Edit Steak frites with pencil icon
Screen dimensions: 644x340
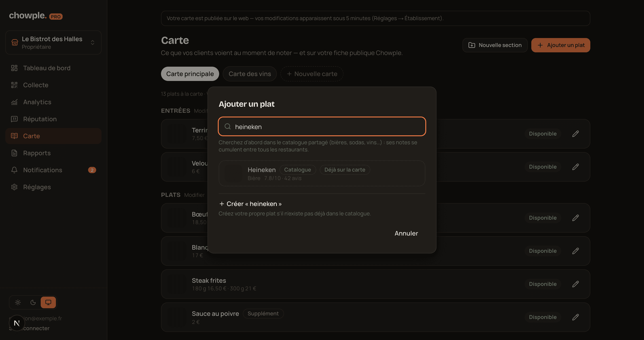tap(576, 284)
